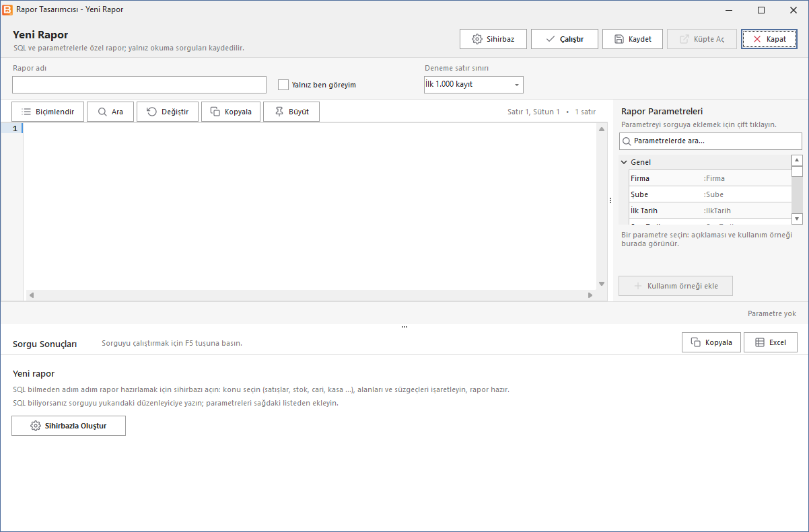Click the Rapor adı text field
Screen dimensions: 809x532
tap(139, 85)
